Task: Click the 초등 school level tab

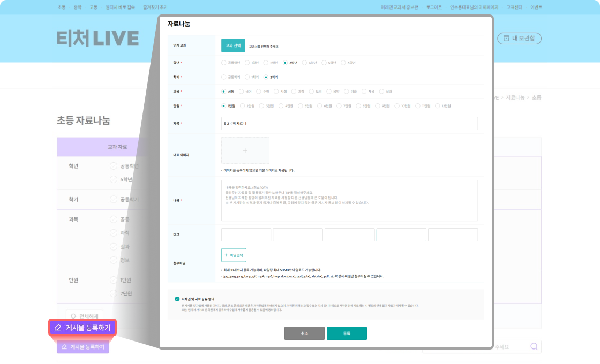Action: click(62, 7)
